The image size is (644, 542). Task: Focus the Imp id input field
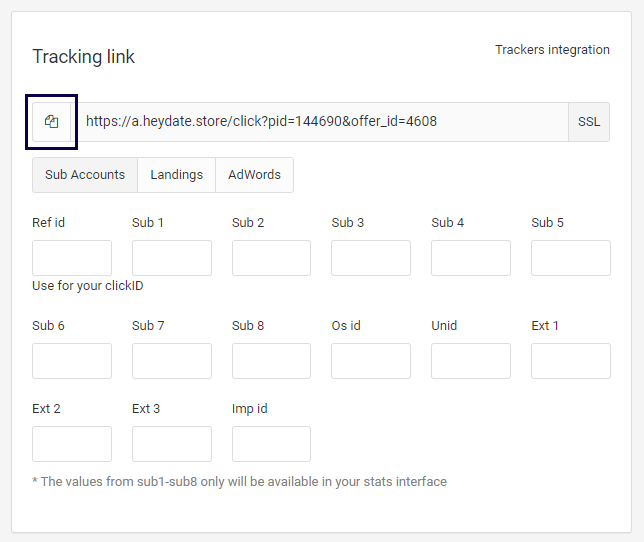click(271, 444)
